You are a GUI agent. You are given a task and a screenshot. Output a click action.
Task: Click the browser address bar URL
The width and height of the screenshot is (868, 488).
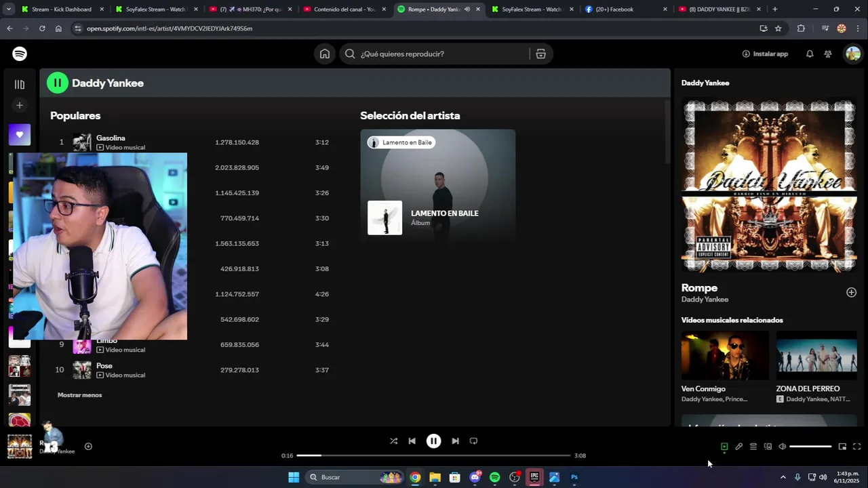170,28
